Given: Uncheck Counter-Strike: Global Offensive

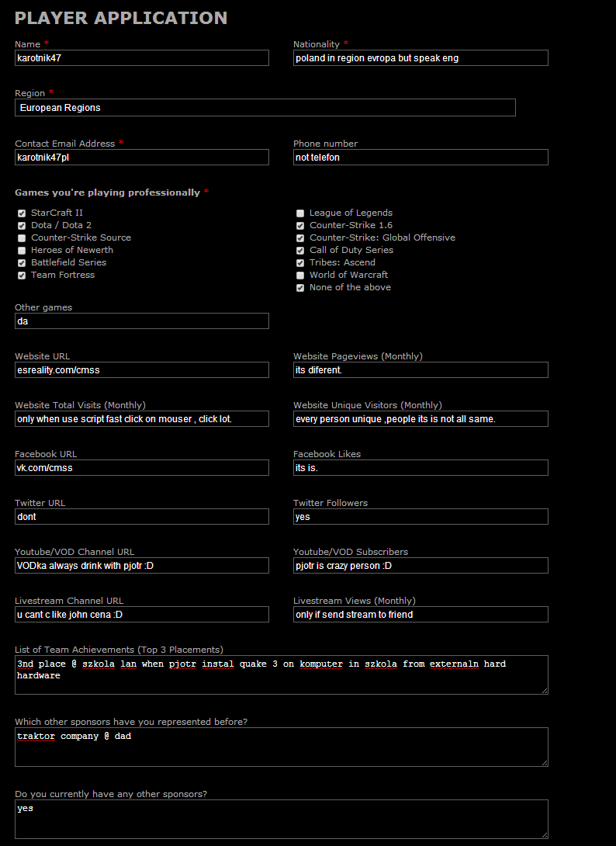Looking at the screenshot, I should 300,238.
